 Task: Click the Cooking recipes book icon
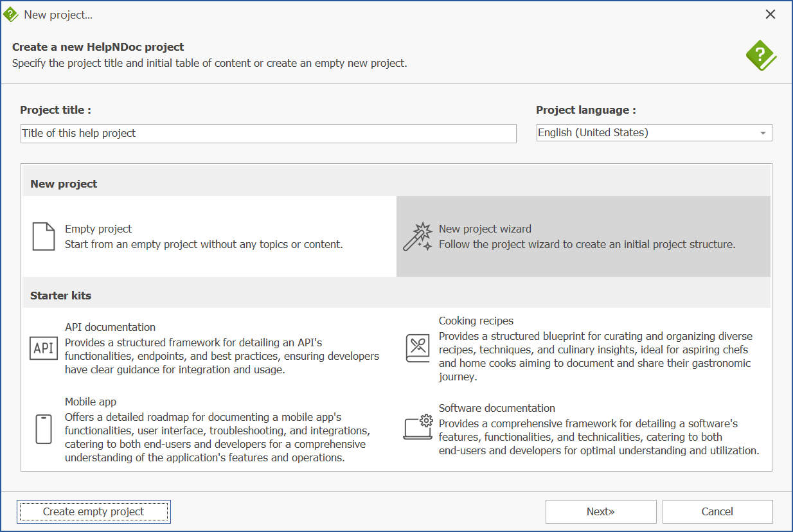click(418, 348)
